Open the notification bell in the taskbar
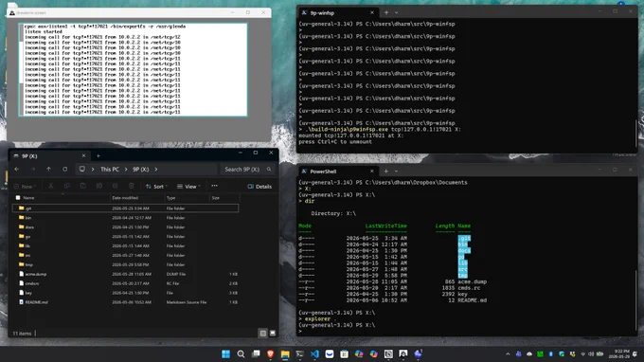Image resolution: width=644 pixels, height=362 pixels. tap(635, 353)
